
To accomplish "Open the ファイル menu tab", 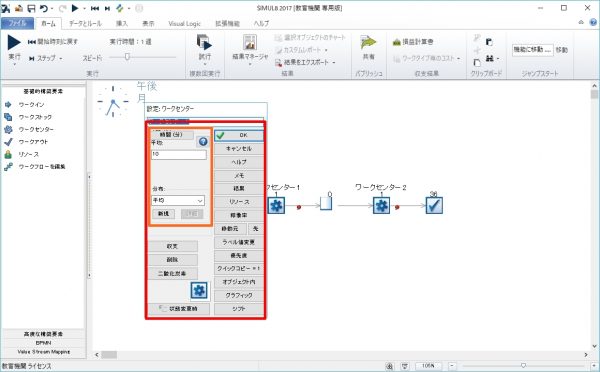I will [17, 23].
